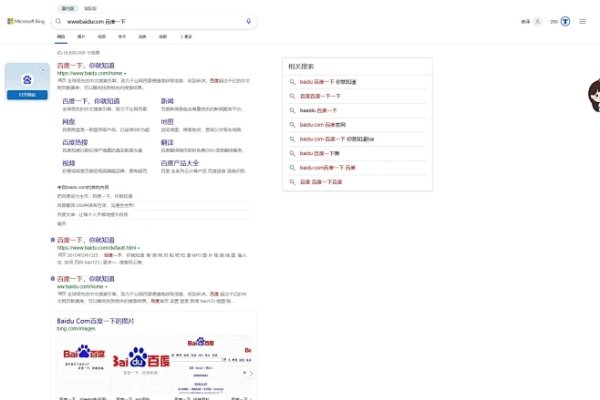Open the Rewards points badge icon

coord(564,21)
